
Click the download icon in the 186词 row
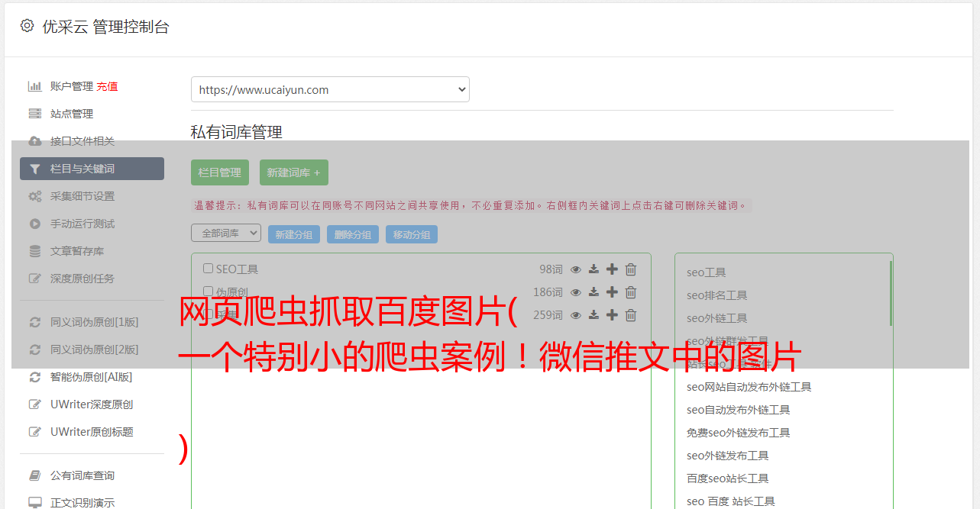pyautogui.click(x=593, y=292)
